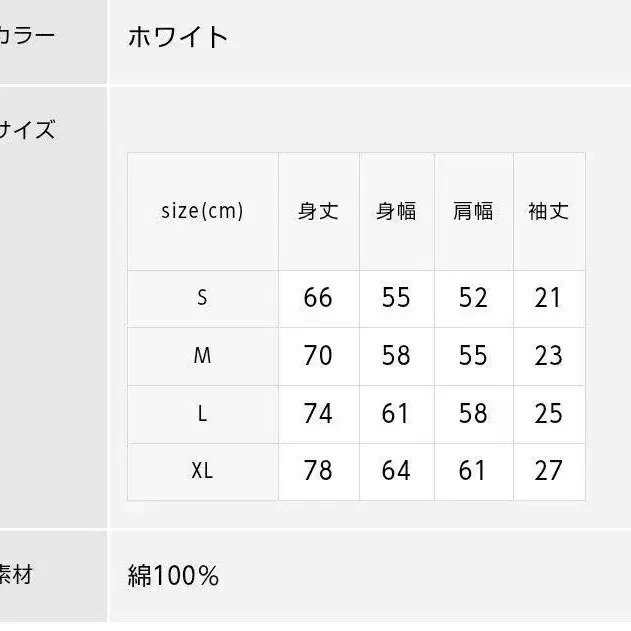Click the 素材 row label

(x=17, y=576)
